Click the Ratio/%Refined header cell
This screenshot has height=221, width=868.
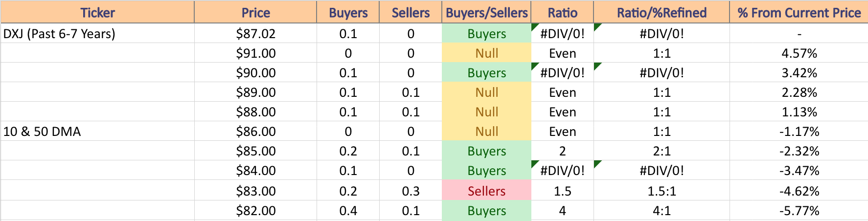coord(662,12)
